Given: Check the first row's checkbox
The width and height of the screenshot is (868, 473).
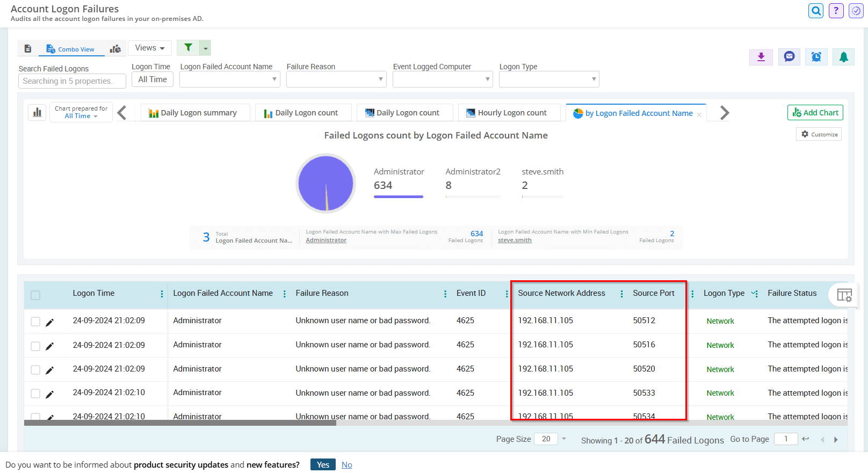Looking at the screenshot, I should click(35, 322).
